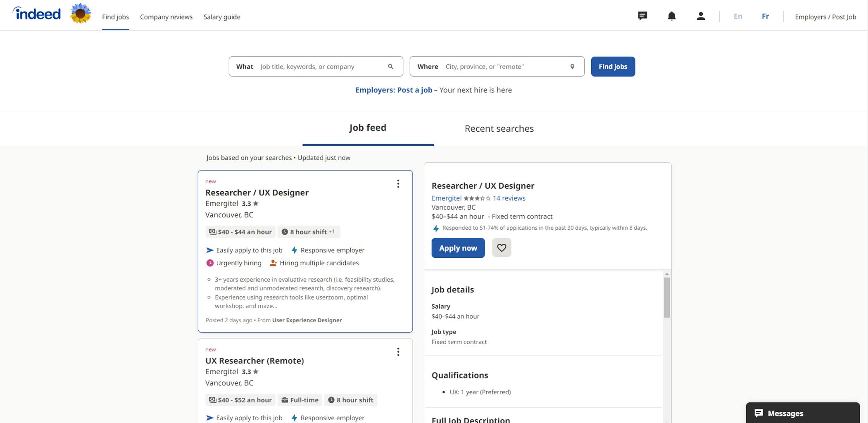Open the UX Researcher (Remote) job title
Viewport: 868px width, 423px height.
pyautogui.click(x=254, y=361)
